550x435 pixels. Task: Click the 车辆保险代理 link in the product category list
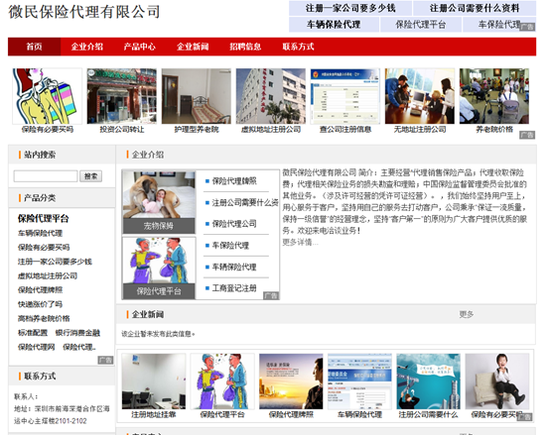point(40,233)
